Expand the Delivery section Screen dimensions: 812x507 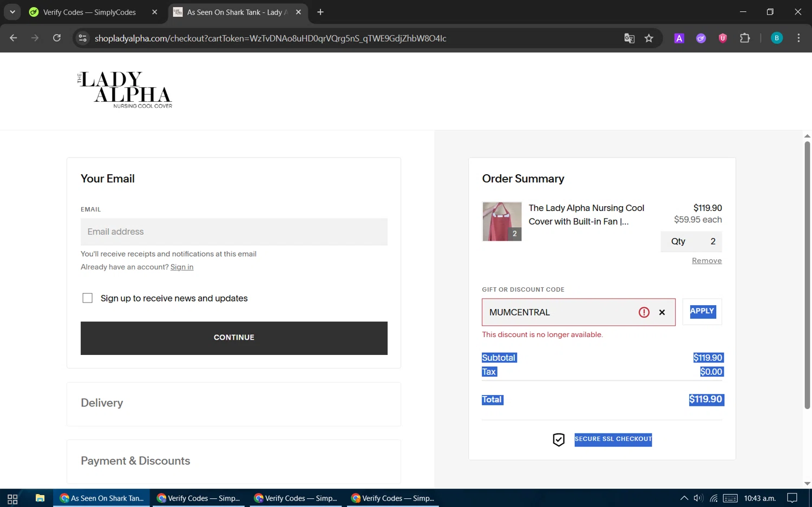click(x=234, y=404)
